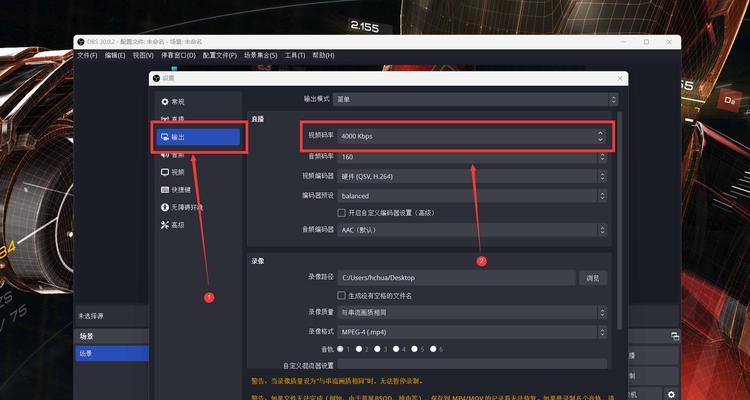The height and width of the screenshot is (400, 750).
Task: Open the 文件(F) menu
Action: click(87, 56)
